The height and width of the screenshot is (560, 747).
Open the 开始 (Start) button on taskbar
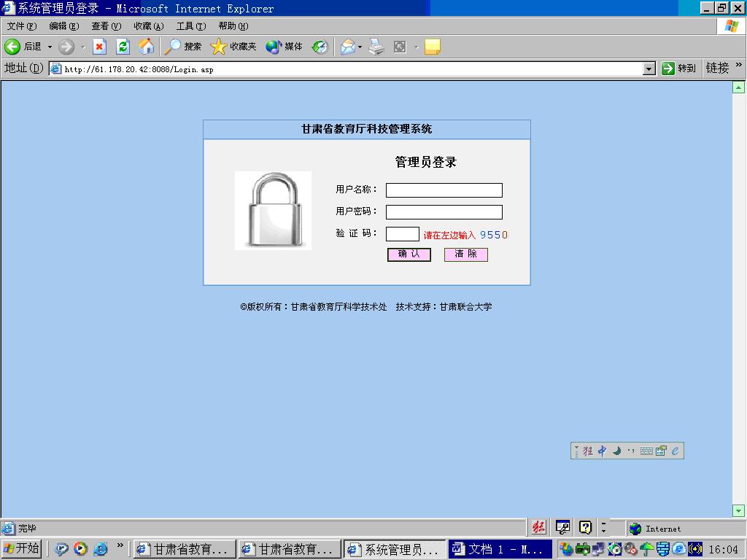[21, 548]
